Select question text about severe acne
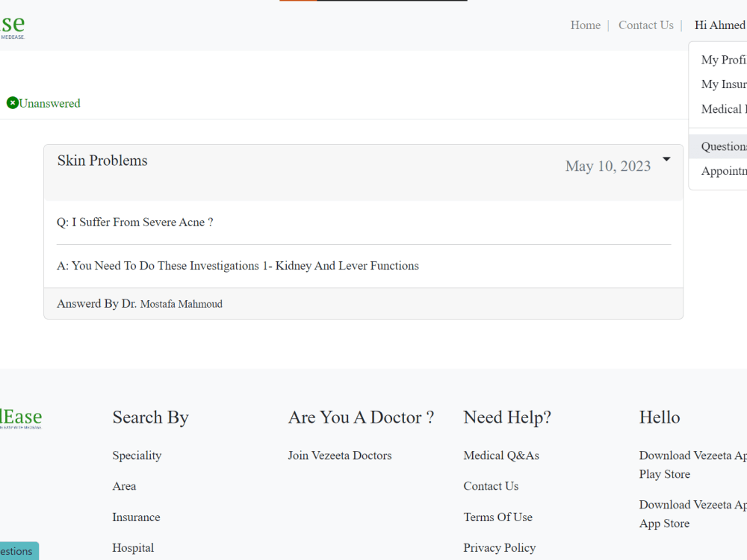 click(x=134, y=223)
